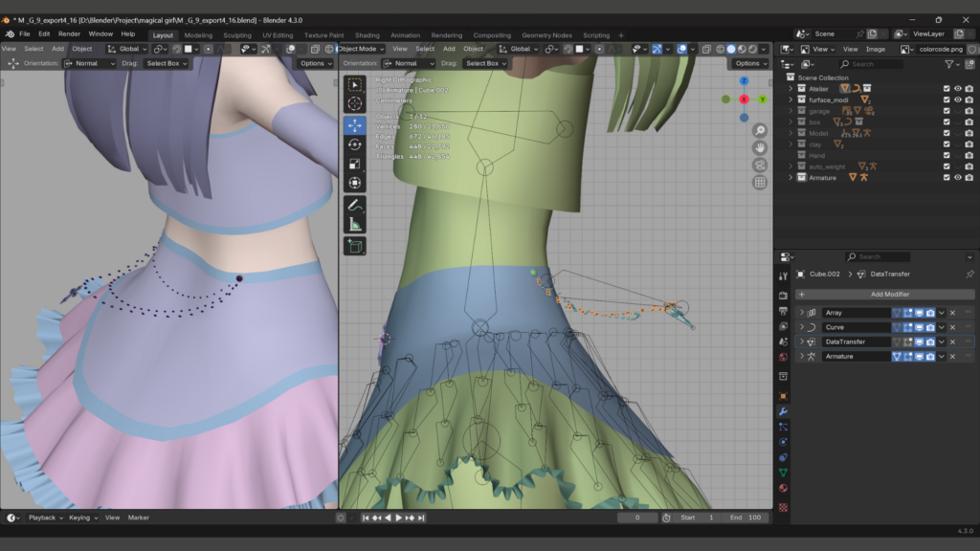Toggle Armature collection visibility eye

click(957, 178)
